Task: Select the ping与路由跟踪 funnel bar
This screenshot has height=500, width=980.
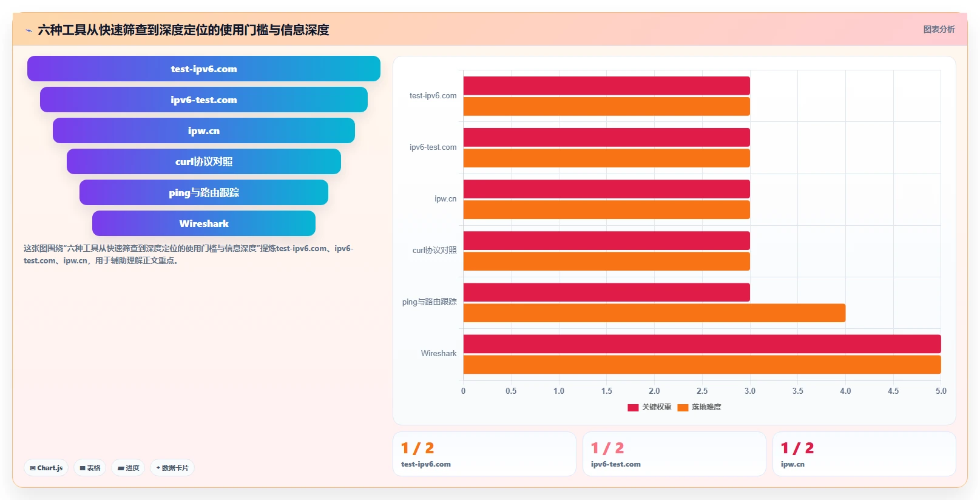Action: 204,192
